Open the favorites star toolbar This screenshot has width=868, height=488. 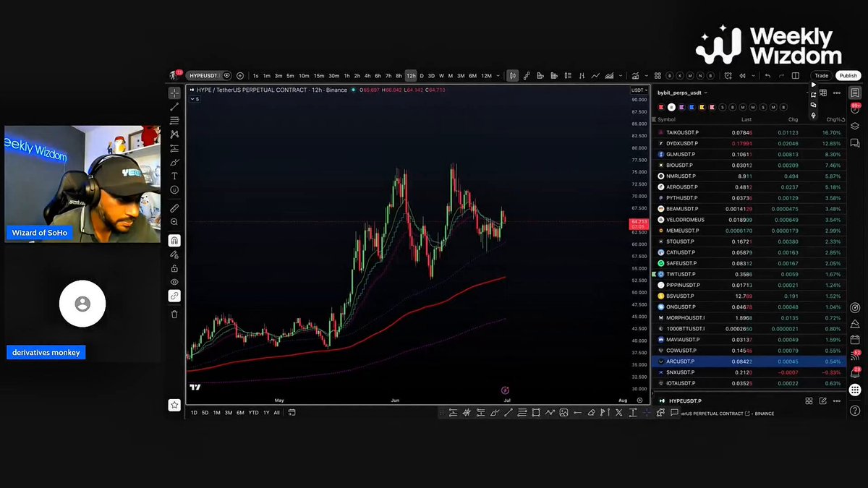[x=174, y=406]
